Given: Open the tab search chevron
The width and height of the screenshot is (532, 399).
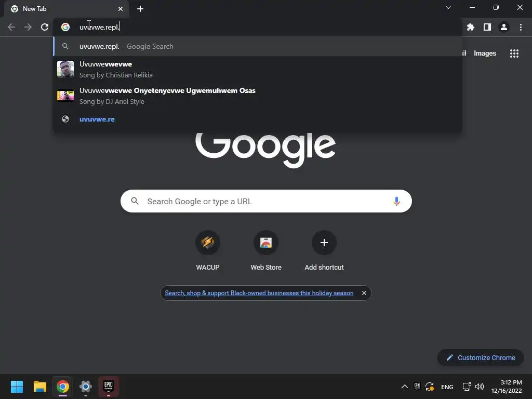Looking at the screenshot, I should click(448, 7).
